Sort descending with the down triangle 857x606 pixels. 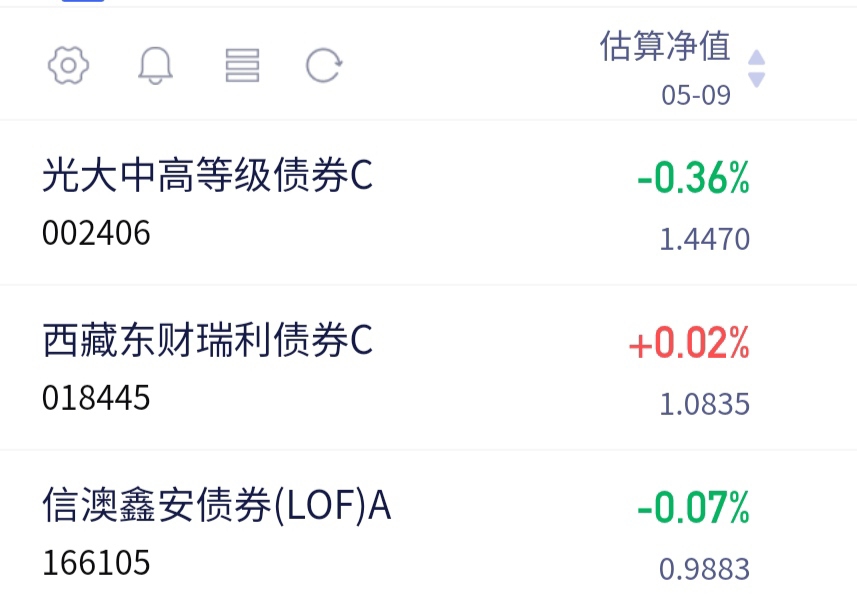pos(756,80)
